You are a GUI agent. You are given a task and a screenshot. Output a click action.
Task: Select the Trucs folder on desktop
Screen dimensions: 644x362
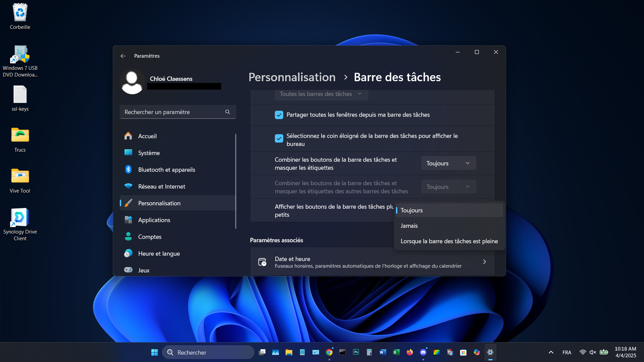(20, 140)
